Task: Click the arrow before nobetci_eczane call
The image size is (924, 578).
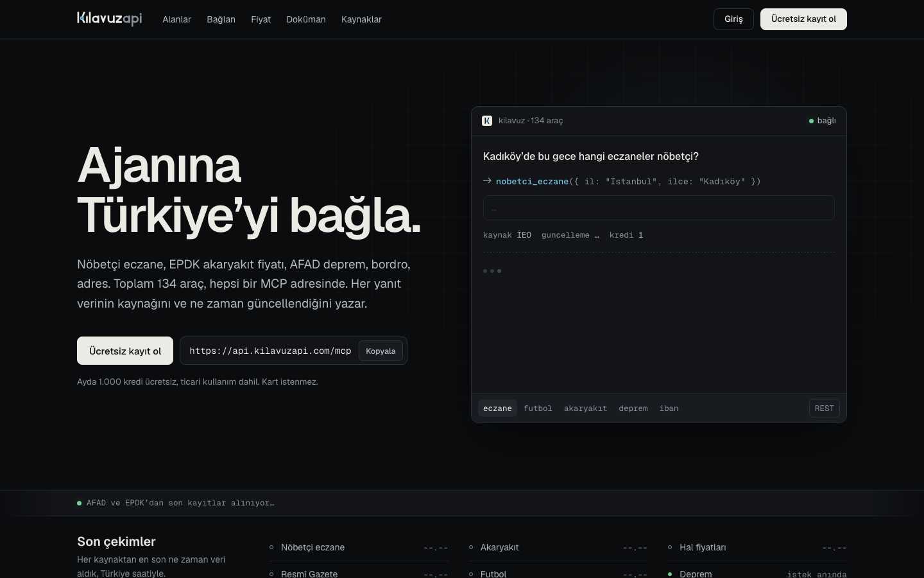Action: point(487,181)
